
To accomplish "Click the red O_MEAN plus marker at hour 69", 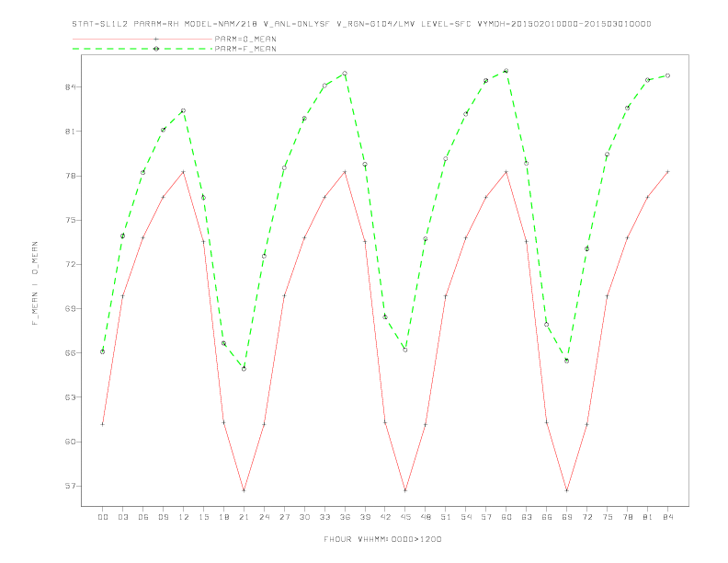I will point(567,490).
